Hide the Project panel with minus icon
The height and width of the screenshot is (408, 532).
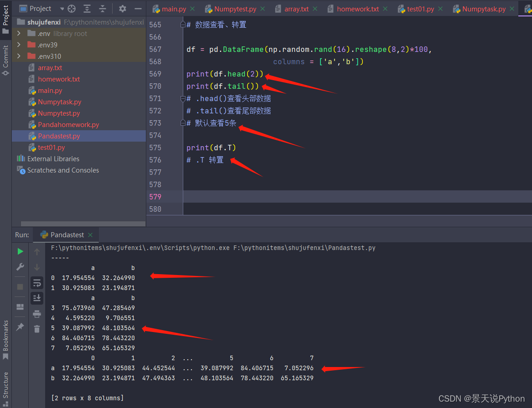[x=138, y=9]
